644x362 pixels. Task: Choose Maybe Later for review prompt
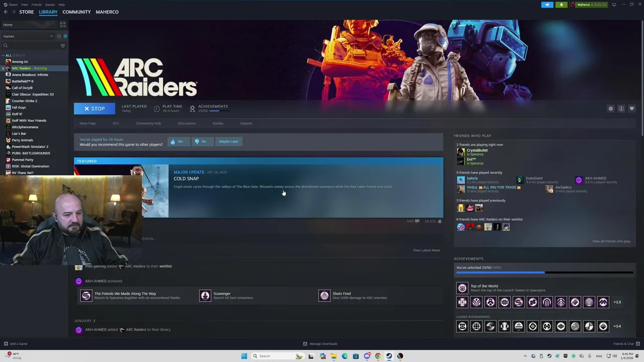228,142
